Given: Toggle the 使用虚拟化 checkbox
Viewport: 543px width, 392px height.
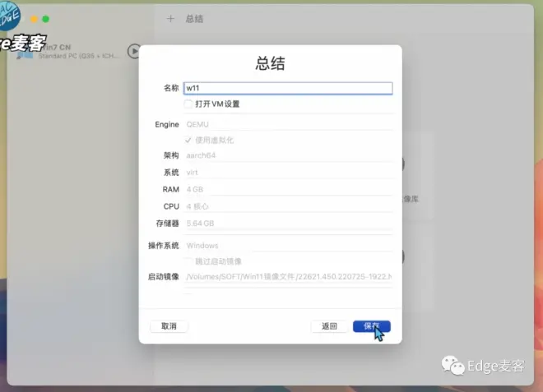Looking at the screenshot, I should click(188, 141).
